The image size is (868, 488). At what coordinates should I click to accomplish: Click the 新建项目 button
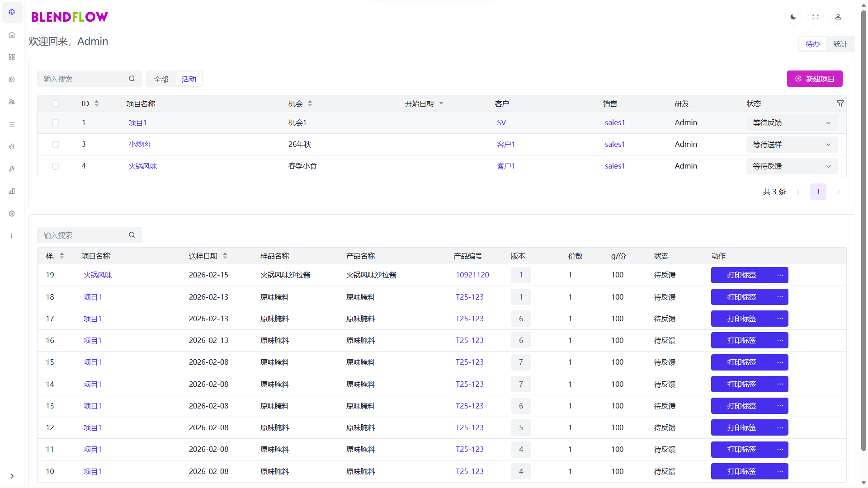pyautogui.click(x=814, y=79)
